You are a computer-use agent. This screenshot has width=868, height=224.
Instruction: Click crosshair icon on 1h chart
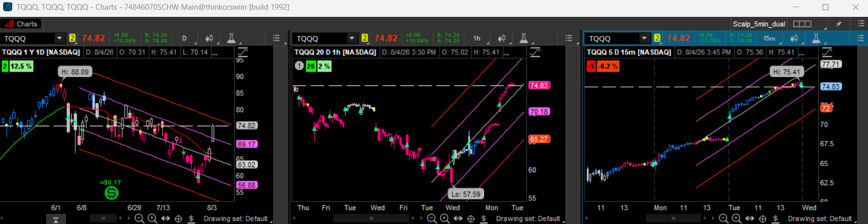pos(471,219)
